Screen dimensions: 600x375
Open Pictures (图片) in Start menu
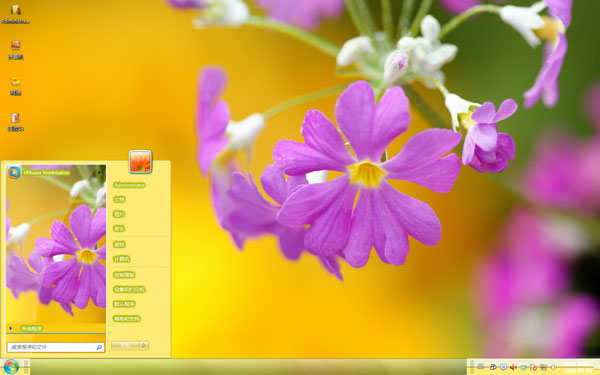click(x=119, y=214)
